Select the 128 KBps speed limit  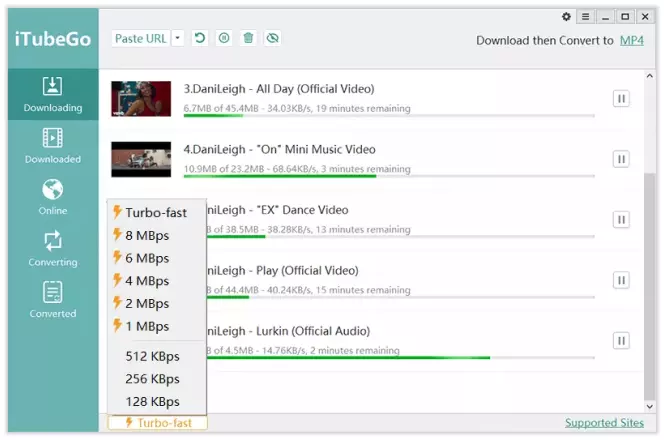(157, 401)
